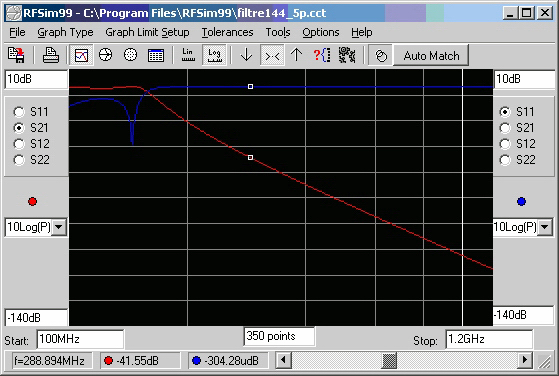The width and height of the screenshot is (559, 376).
Task: Click the circular icon beside Auto Match
Action: point(381,55)
